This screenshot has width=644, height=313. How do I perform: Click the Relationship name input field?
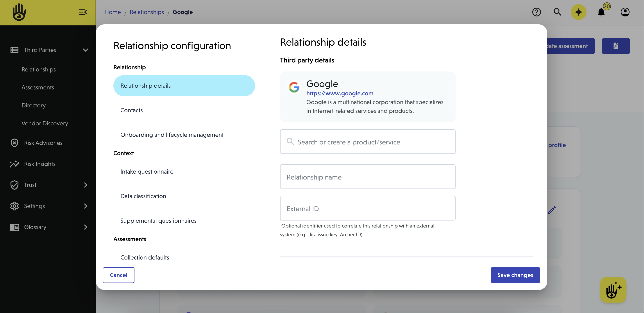coord(367,177)
